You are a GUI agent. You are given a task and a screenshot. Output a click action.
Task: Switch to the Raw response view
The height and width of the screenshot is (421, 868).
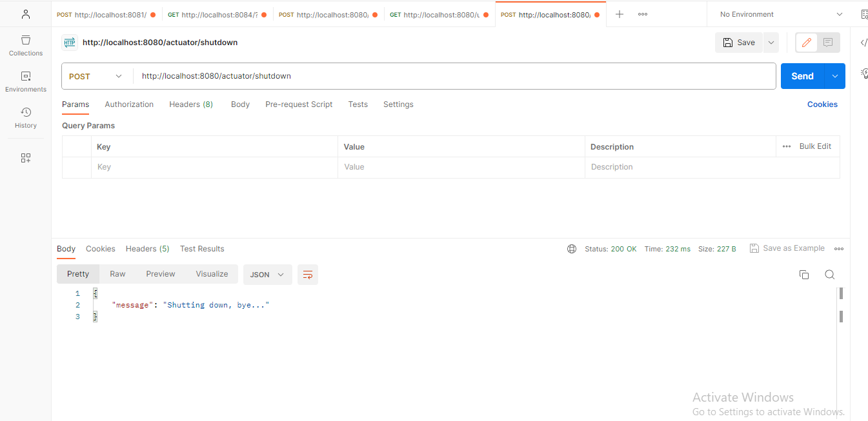(117, 273)
